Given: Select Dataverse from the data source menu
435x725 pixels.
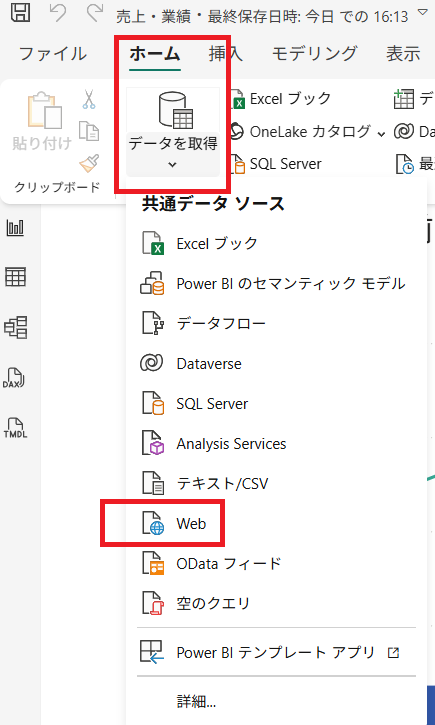Looking at the screenshot, I should click(x=276, y=364).
